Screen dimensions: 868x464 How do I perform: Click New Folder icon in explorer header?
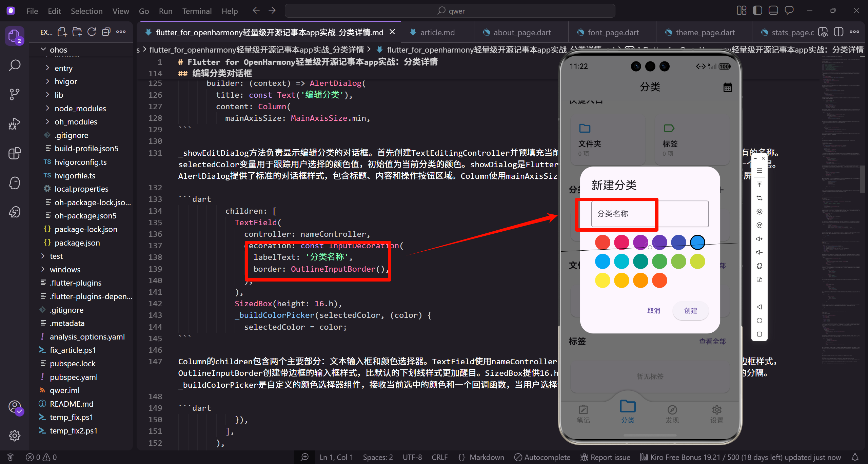[77, 32]
